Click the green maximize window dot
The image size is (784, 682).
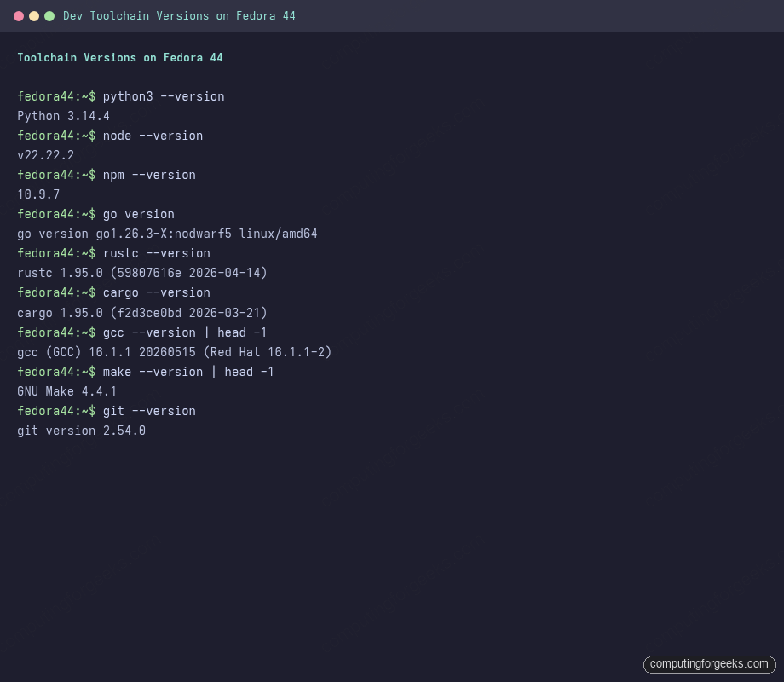pyautogui.click(x=49, y=16)
